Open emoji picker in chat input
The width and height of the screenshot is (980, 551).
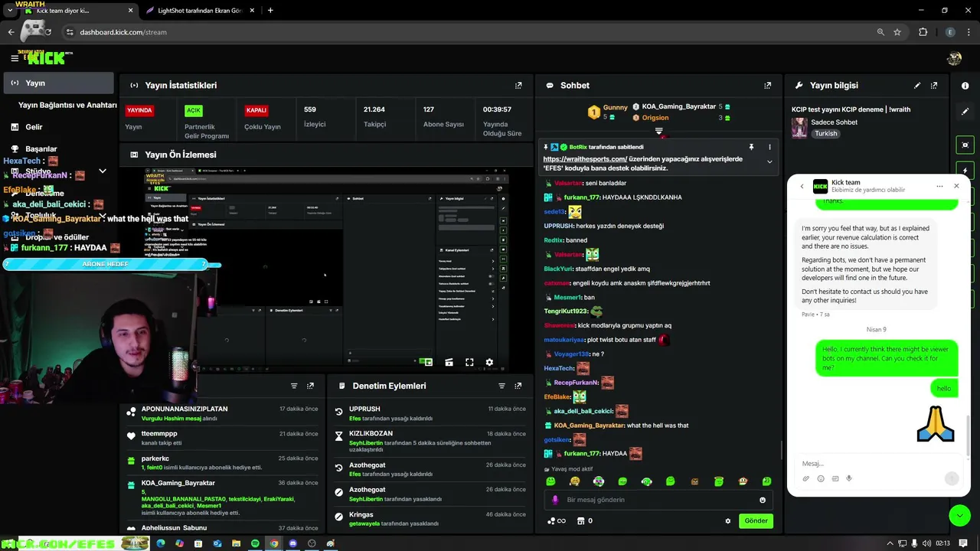(x=763, y=500)
